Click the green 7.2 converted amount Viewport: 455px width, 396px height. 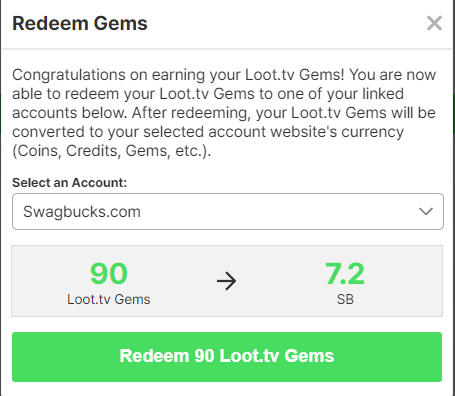[x=345, y=274]
